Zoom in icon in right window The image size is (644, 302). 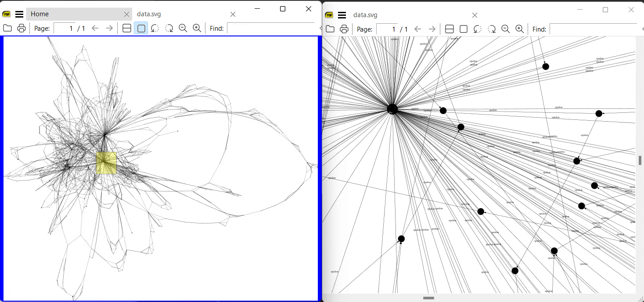tap(519, 29)
